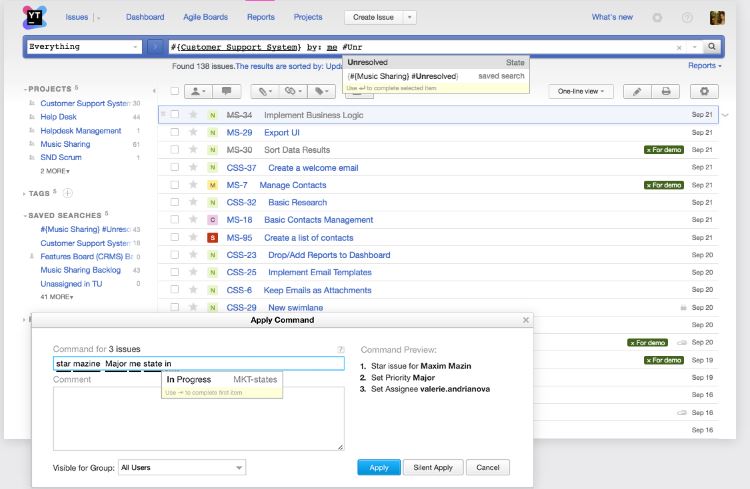Click the YouTrack logo icon
This screenshot has height=489, width=750.
click(x=34, y=17)
